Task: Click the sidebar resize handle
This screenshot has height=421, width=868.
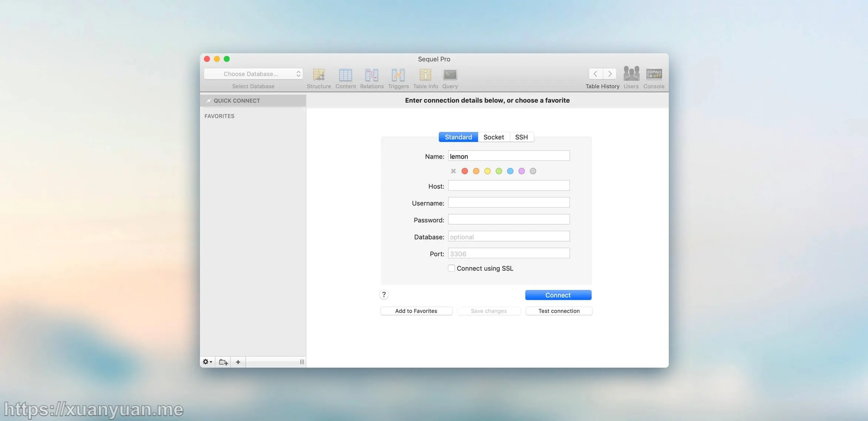Action: pyautogui.click(x=302, y=362)
